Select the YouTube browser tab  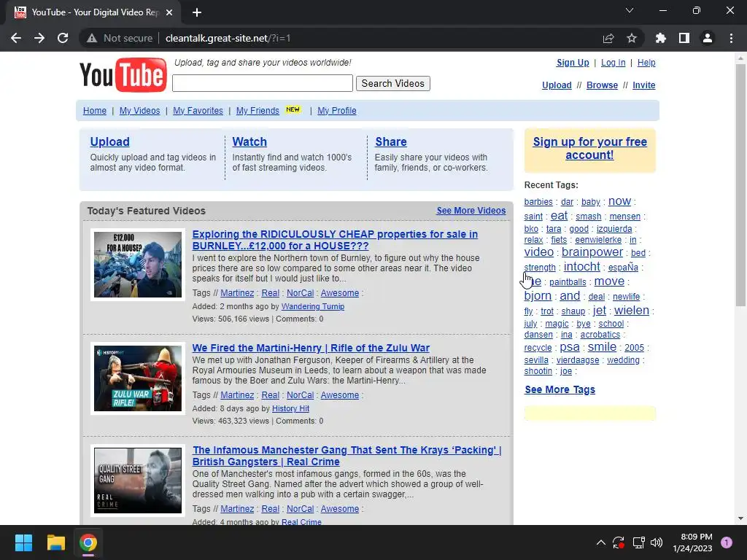pyautogui.click(x=93, y=12)
